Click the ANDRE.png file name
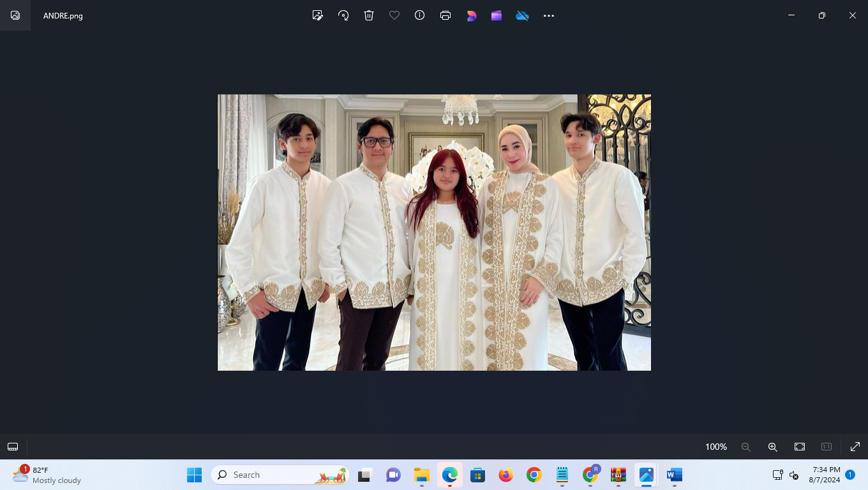Screen dimensions: 868x490 pyautogui.click(x=63, y=16)
